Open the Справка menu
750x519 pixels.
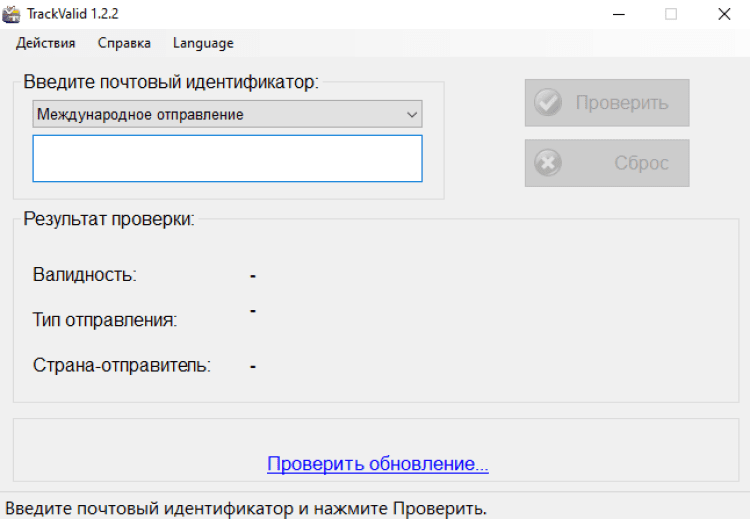(x=124, y=43)
